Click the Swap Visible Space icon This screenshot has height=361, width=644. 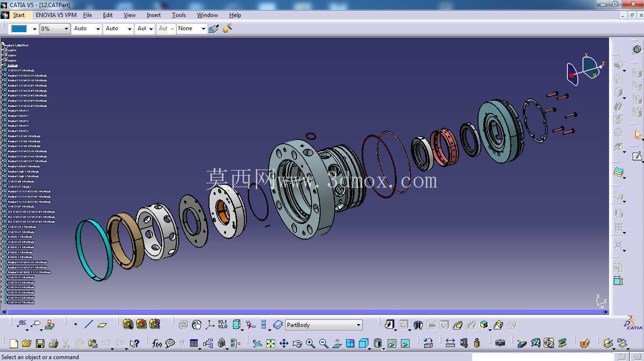click(x=405, y=344)
